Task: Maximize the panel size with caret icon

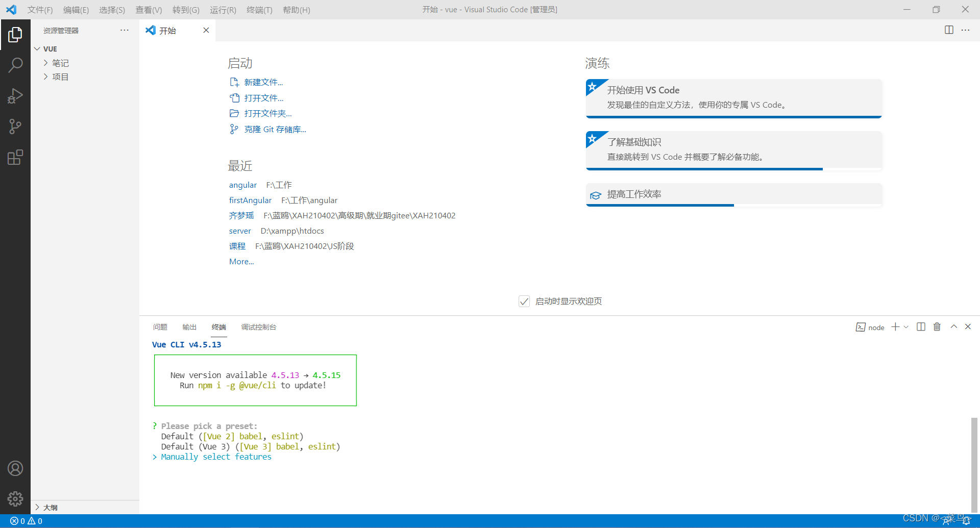Action: click(953, 326)
